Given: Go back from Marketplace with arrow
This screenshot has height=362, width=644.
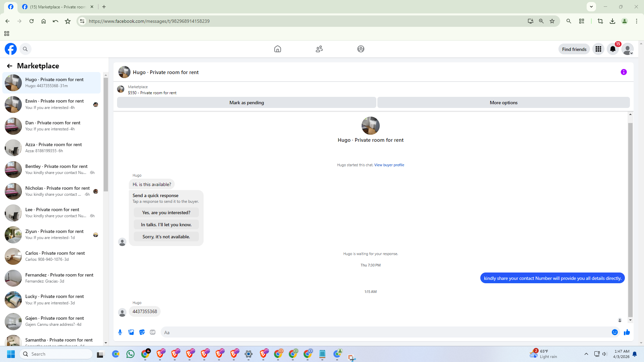Looking at the screenshot, I should (9, 66).
